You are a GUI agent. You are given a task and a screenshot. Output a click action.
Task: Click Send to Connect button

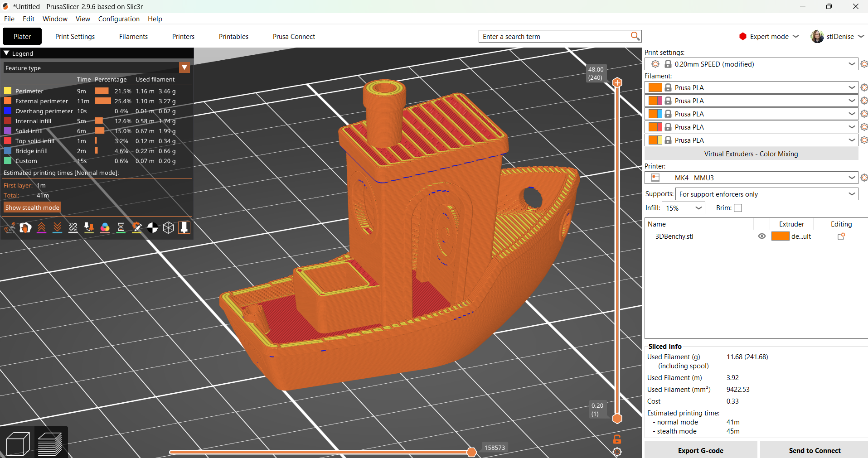[815, 450]
